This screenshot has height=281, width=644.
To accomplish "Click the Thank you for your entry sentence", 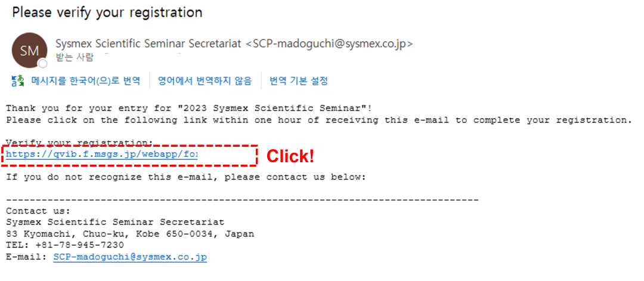I will 189,109.
